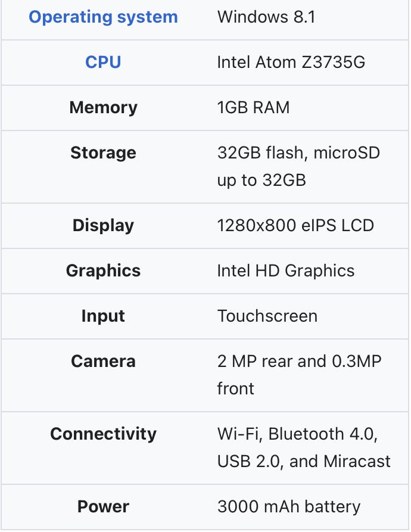This screenshot has width=411, height=532.
Task: Select the Power row label
Action: pos(103,506)
